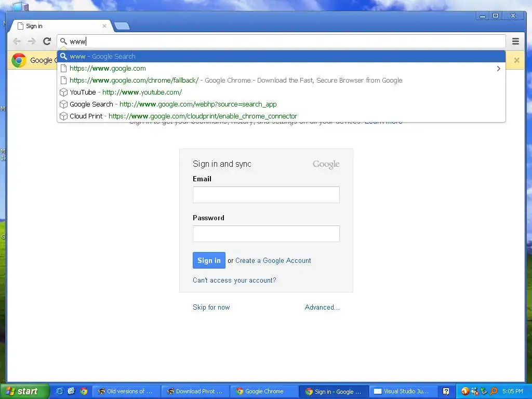Image resolution: width=532 pixels, height=399 pixels.
Task: Maximize the Chrome window
Action: (496, 16)
